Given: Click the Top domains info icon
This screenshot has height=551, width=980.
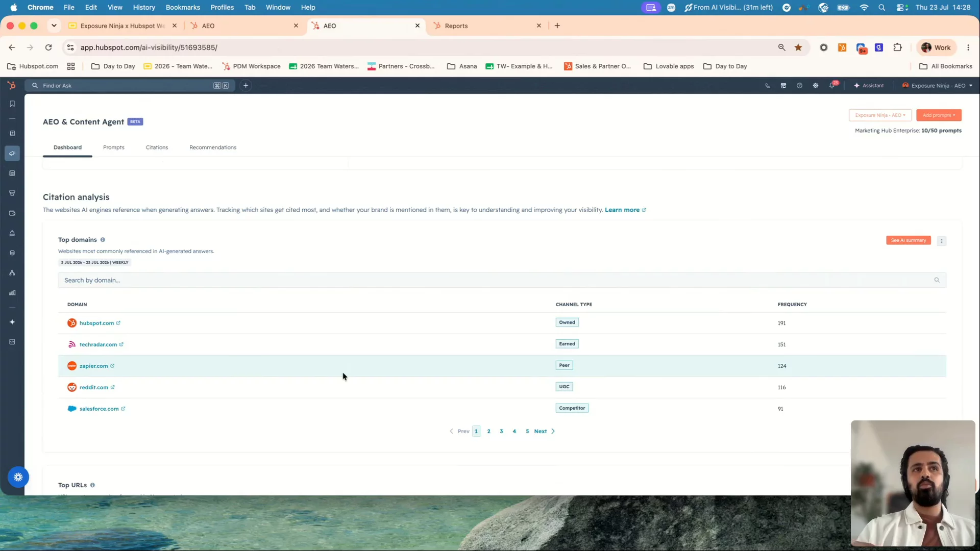Looking at the screenshot, I should [x=103, y=240].
